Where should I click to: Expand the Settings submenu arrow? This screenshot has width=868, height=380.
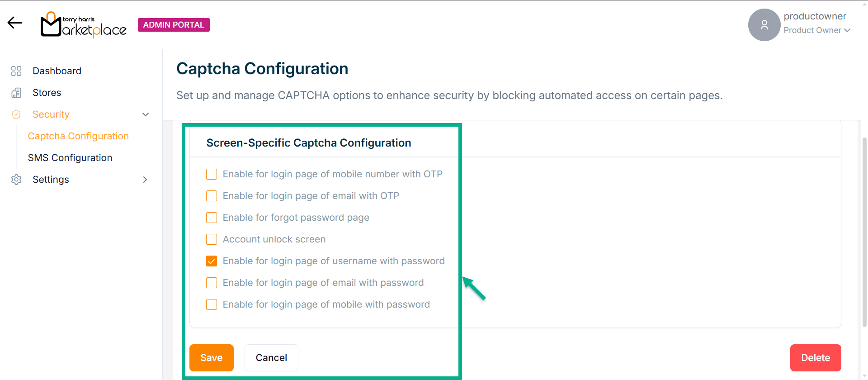[x=145, y=180]
